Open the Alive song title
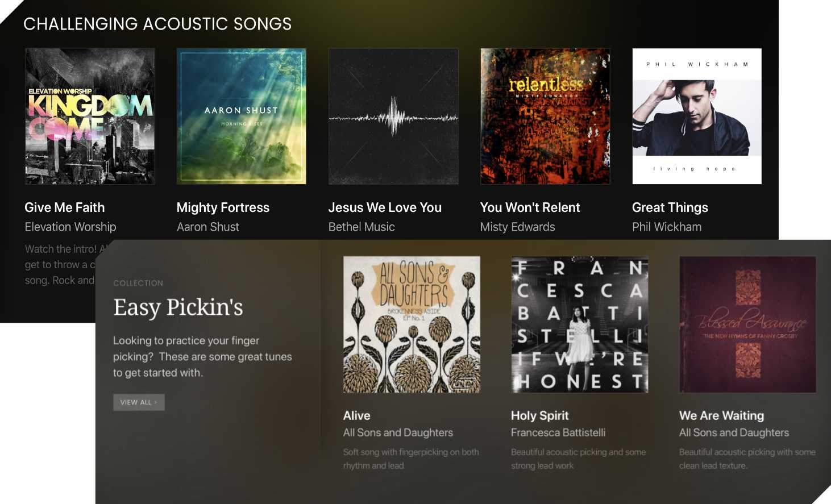Screen dimensions: 831x504 (356, 415)
